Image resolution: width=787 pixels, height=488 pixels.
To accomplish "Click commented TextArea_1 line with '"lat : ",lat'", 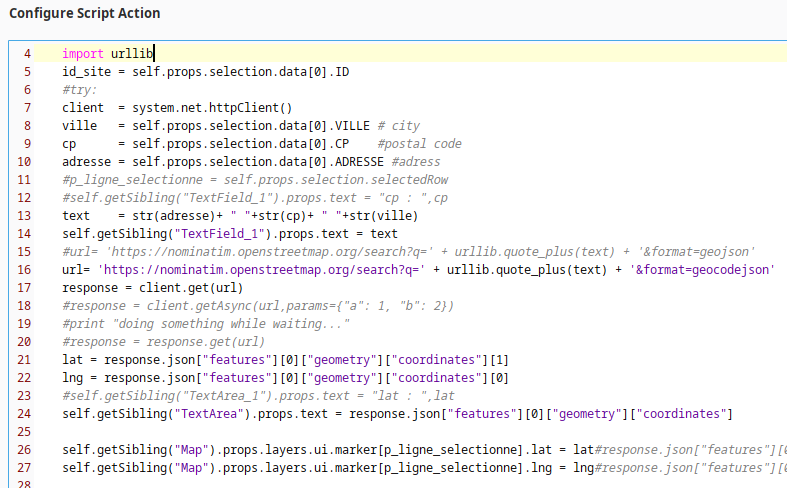I will click(x=258, y=396).
